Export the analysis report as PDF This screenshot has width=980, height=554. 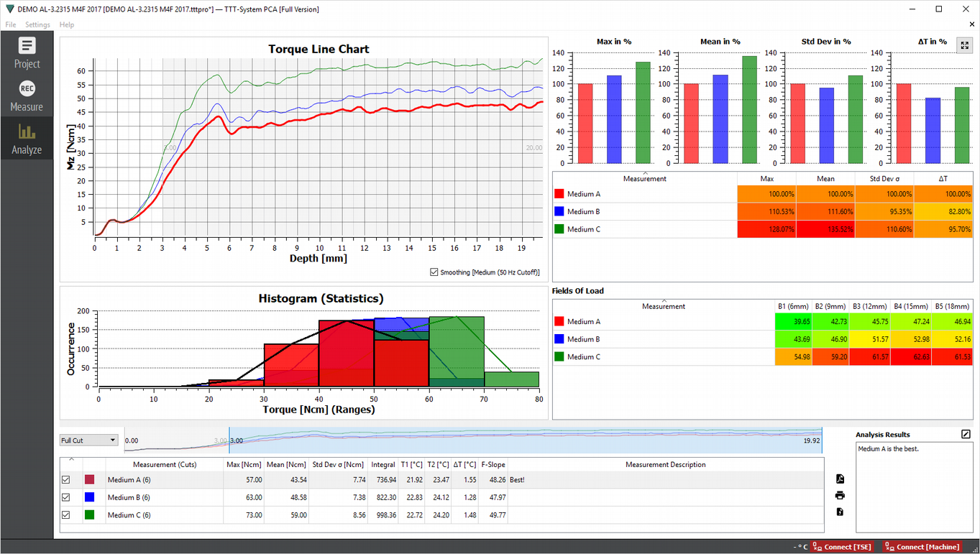point(841,479)
